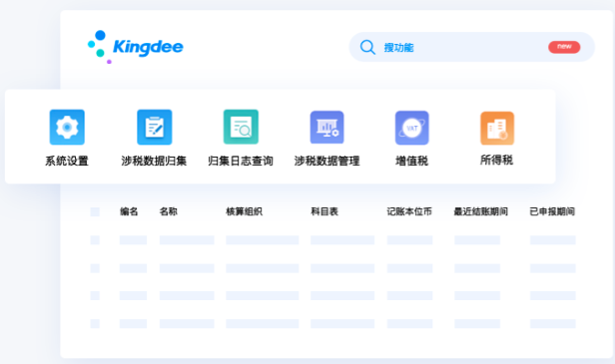Click the 科目表 column header
615x364 pixels.
tap(324, 211)
